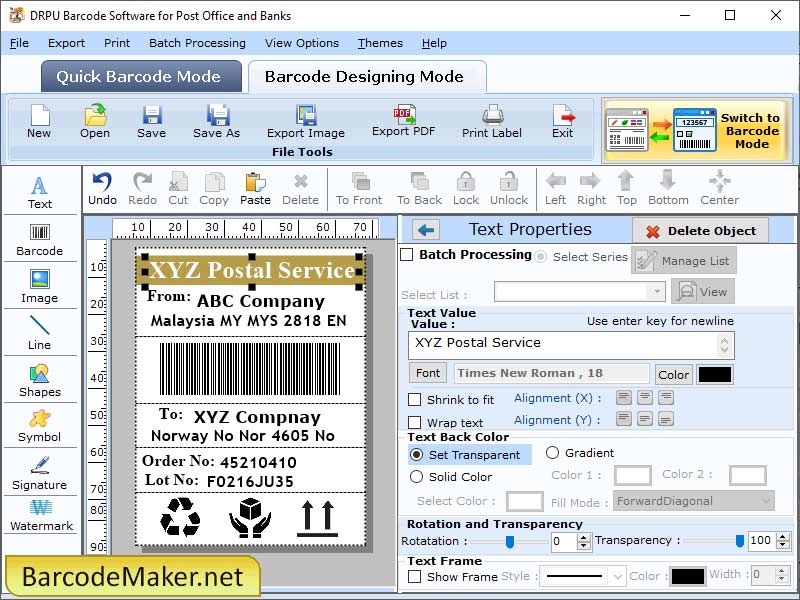Click Print Label in the toolbar
Viewport: 800px width, 600px height.
(491, 122)
